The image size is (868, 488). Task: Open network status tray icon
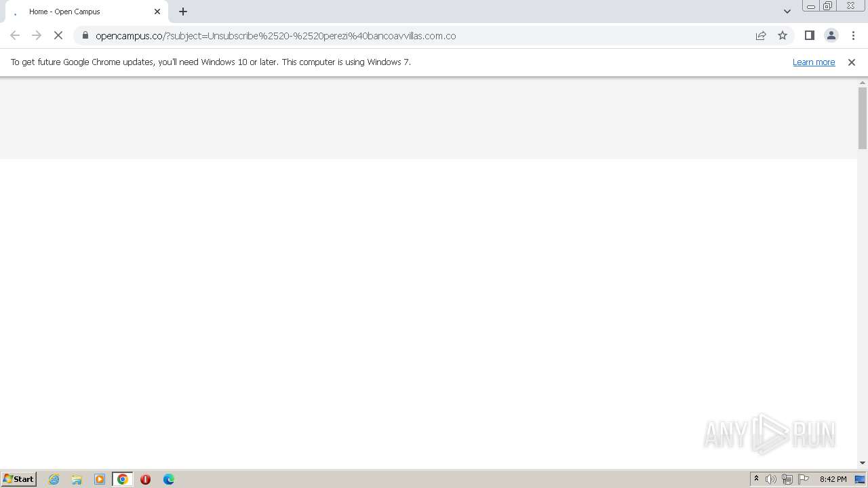tap(787, 479)
